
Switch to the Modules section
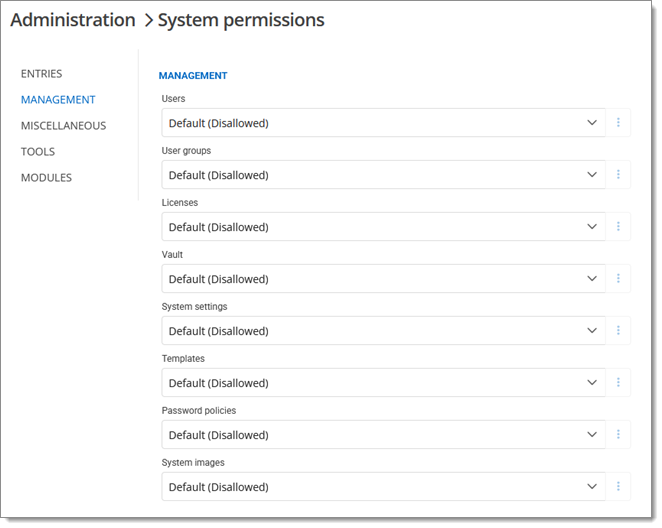[x=46, y=178]
